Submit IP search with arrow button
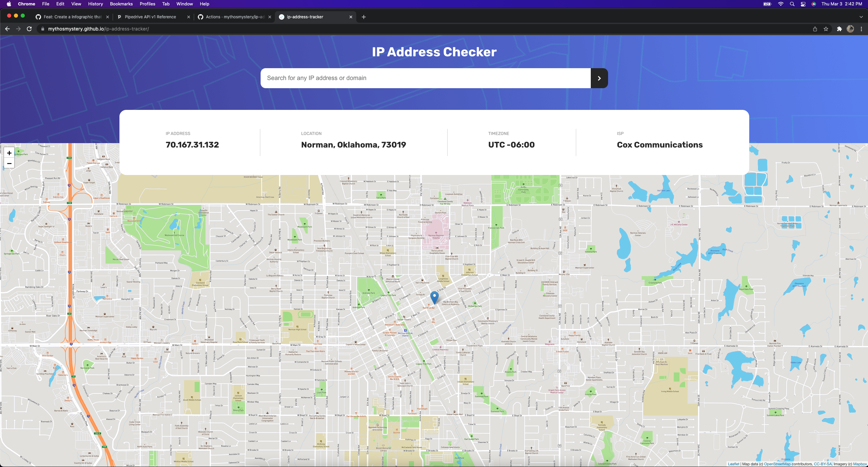Viewport: 868px width, 467px height. (x=599, y=78)
